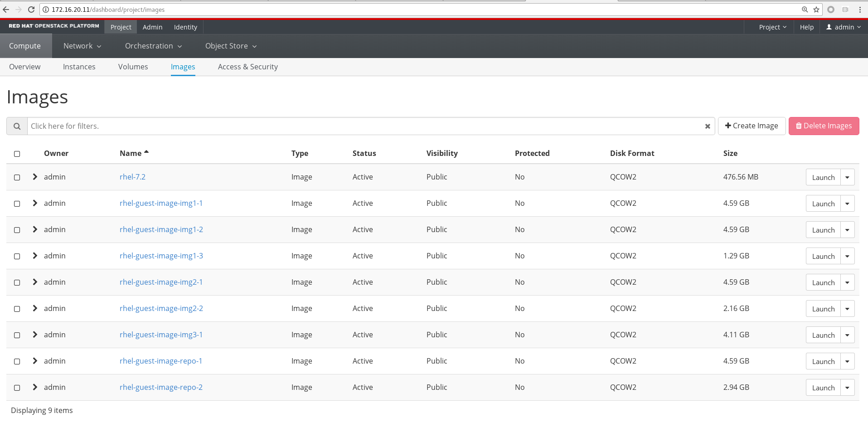Screen dimensions: 868x447
Task: Switch to the Identity top-level tab
Action: [185, 27]
